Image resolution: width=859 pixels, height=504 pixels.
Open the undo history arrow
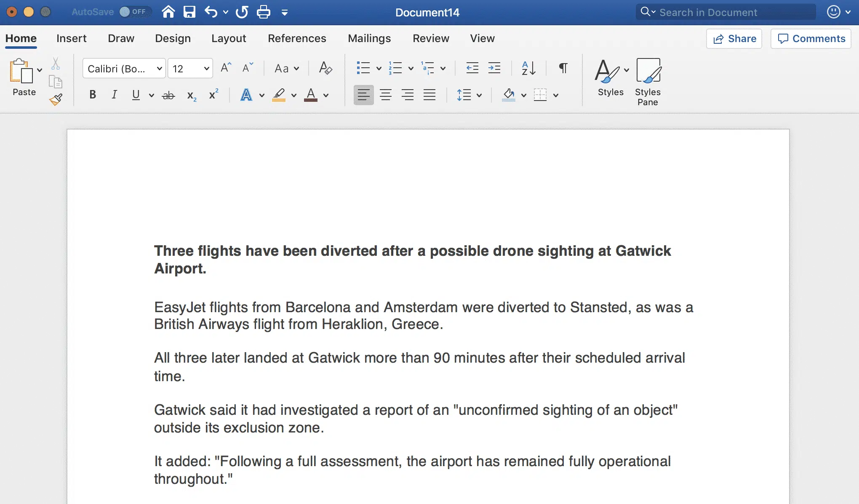click(x=226, y=12)
